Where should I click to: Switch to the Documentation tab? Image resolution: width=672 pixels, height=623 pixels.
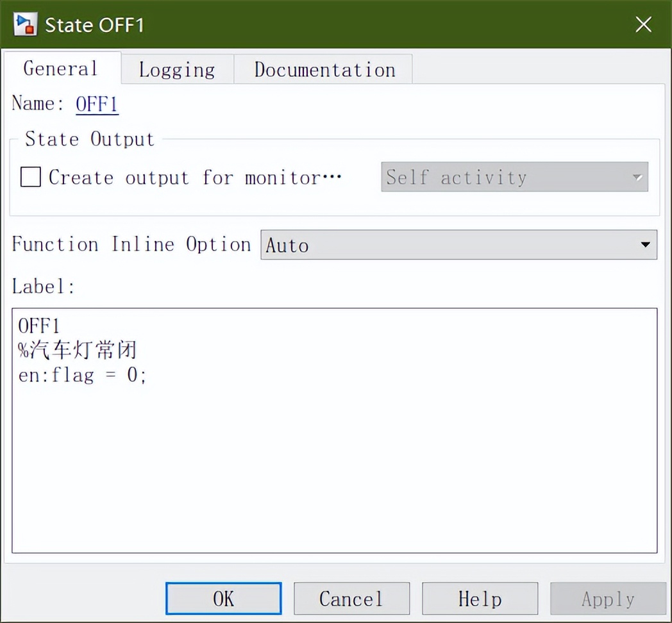[324, 69]
